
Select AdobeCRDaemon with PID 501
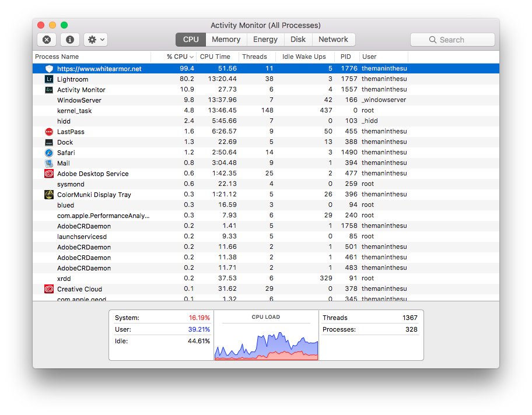point(266,247)
